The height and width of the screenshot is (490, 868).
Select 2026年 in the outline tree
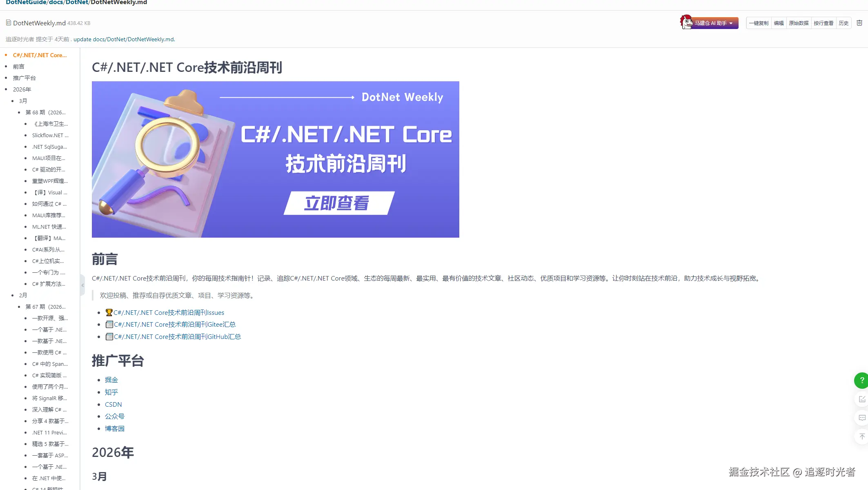click(x=22, y=89)
